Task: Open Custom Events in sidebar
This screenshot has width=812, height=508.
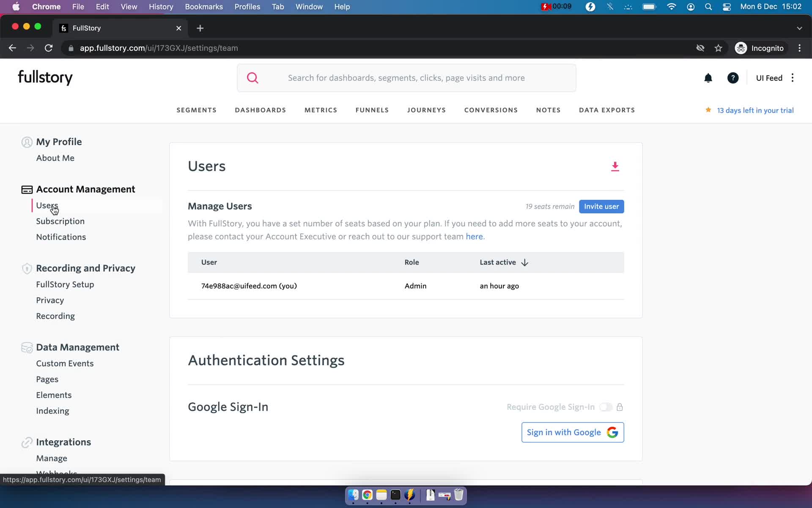Action: click(x=65, y=364)
